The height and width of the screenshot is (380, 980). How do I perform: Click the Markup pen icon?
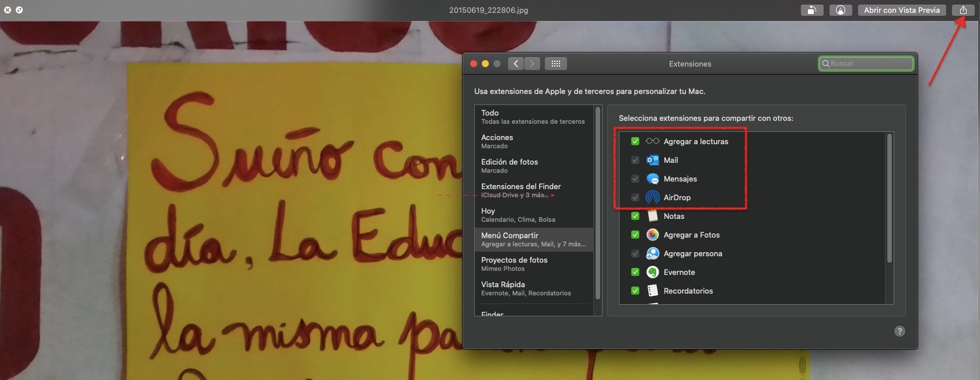click(840, 10)
